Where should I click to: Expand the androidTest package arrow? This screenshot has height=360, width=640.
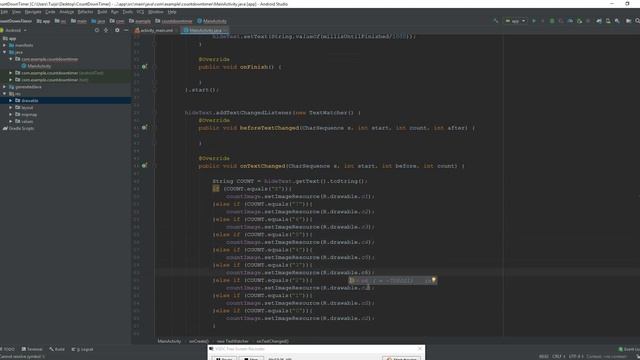pos(11,73)
